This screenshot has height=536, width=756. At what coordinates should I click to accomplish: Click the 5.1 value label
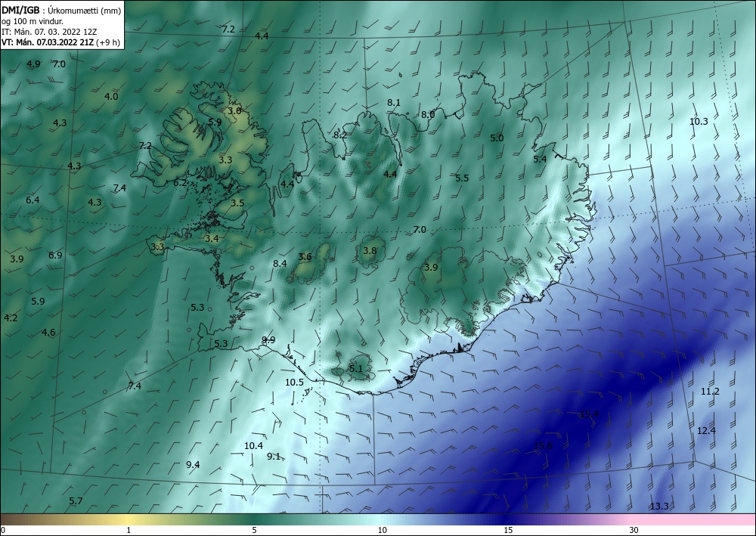pos(355,369)
